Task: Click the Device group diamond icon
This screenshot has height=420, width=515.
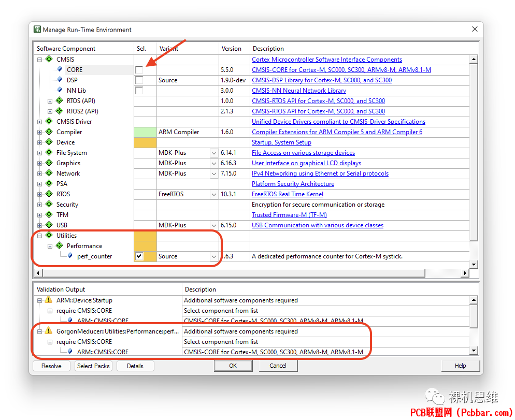Action: tap(49, 142)
